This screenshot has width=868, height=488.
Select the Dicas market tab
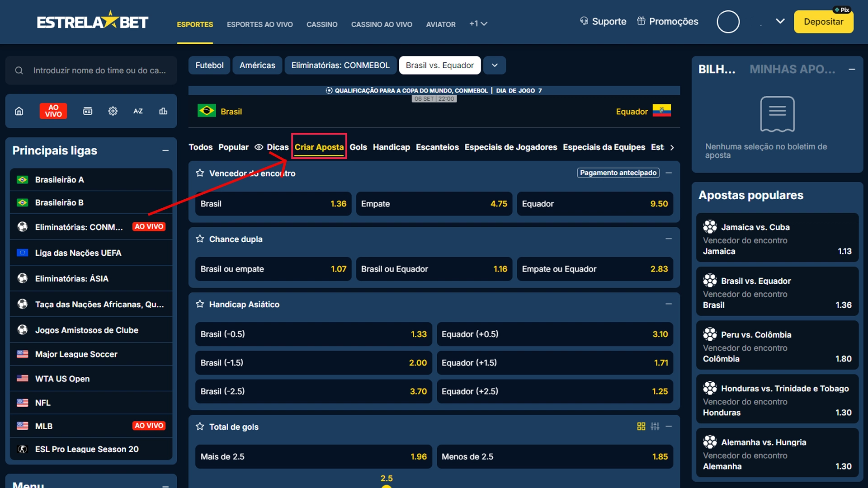(272, 147)
